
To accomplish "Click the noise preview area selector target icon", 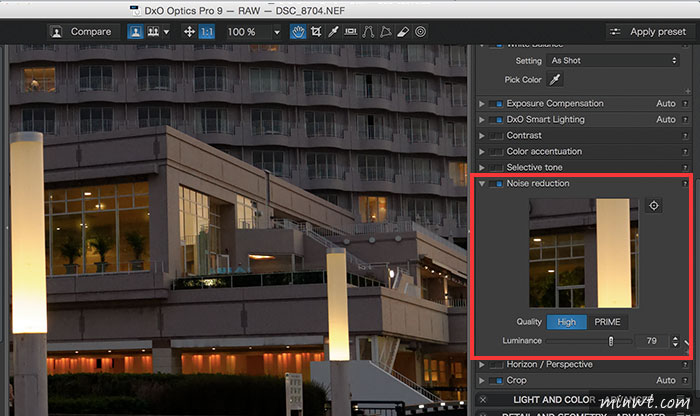I will pyautogui.click(x=654, y=205).
